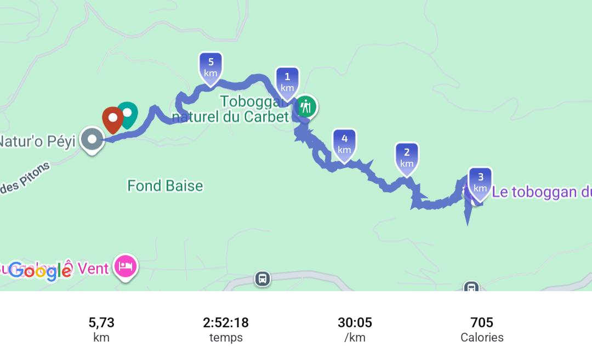
Task: Tap the Fond Baise area label
Action: point(165,186)
